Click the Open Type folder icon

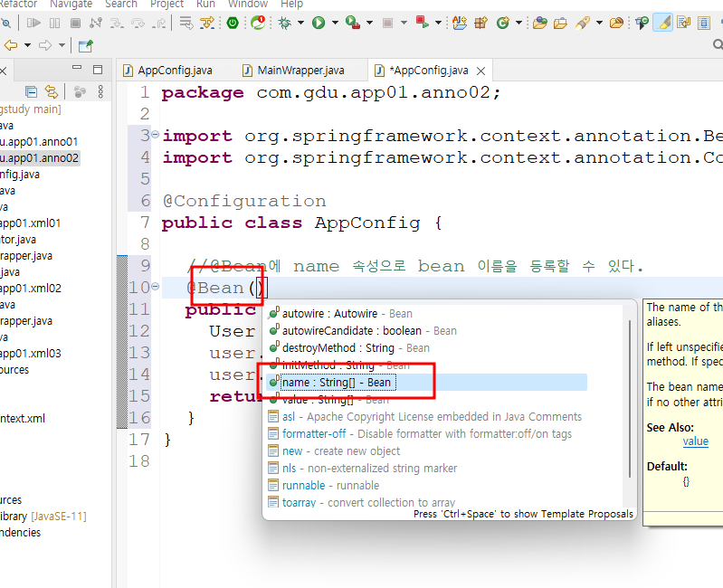pos(540,22)
